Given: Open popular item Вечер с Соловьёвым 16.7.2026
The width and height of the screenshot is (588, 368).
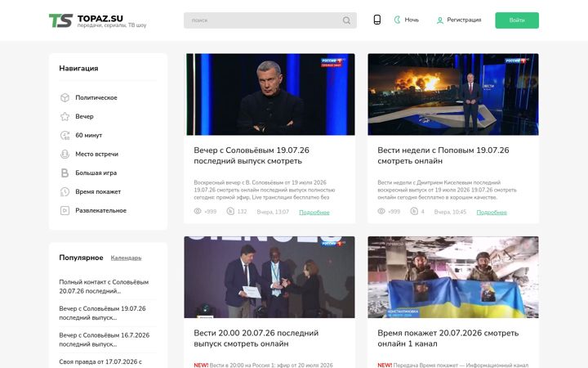Looking at the screenshot, I should click(x=105, y=340).
